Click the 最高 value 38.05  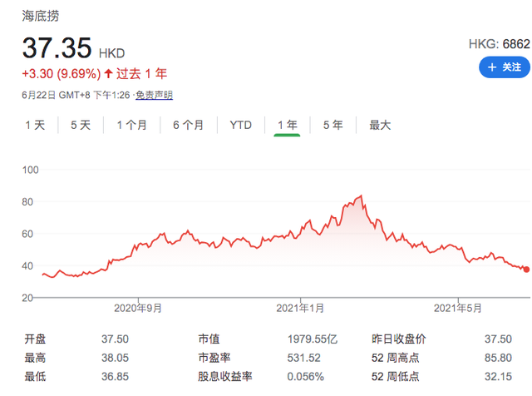pos(115,358)
